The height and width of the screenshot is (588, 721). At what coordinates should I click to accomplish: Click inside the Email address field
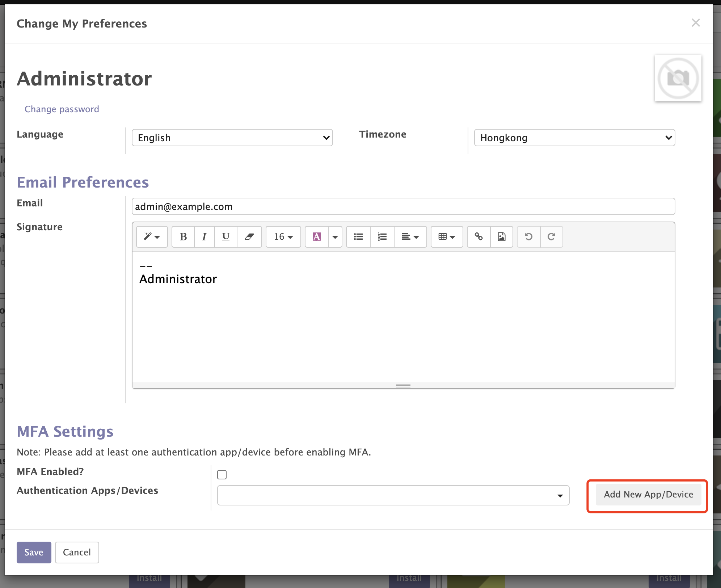pyautogui.click(x=403, y=206)
